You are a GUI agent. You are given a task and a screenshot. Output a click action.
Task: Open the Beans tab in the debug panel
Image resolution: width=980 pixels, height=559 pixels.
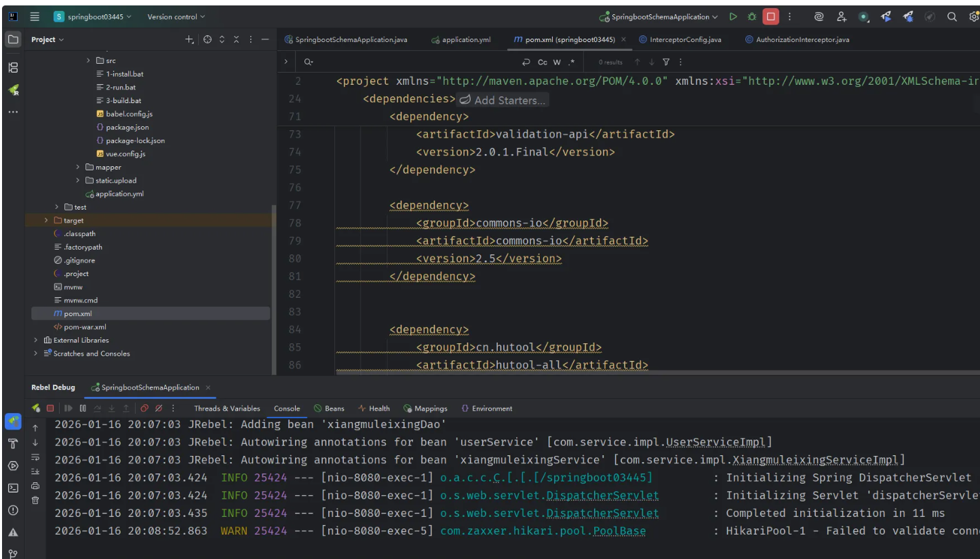pyautogui.click(x=329, y=408)
